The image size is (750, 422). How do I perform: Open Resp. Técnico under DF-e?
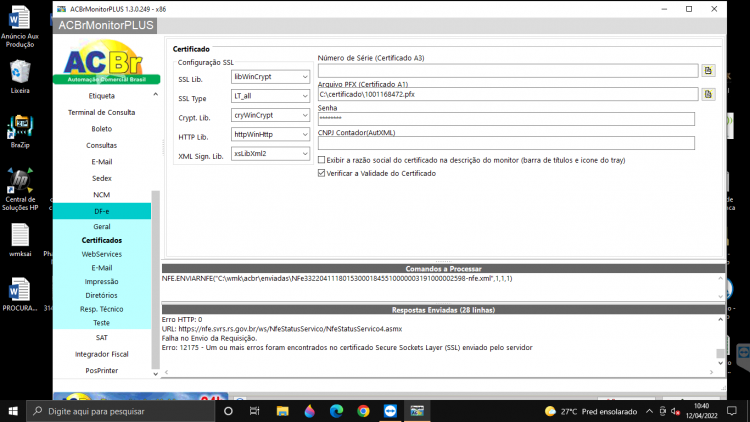coord(101,309)
